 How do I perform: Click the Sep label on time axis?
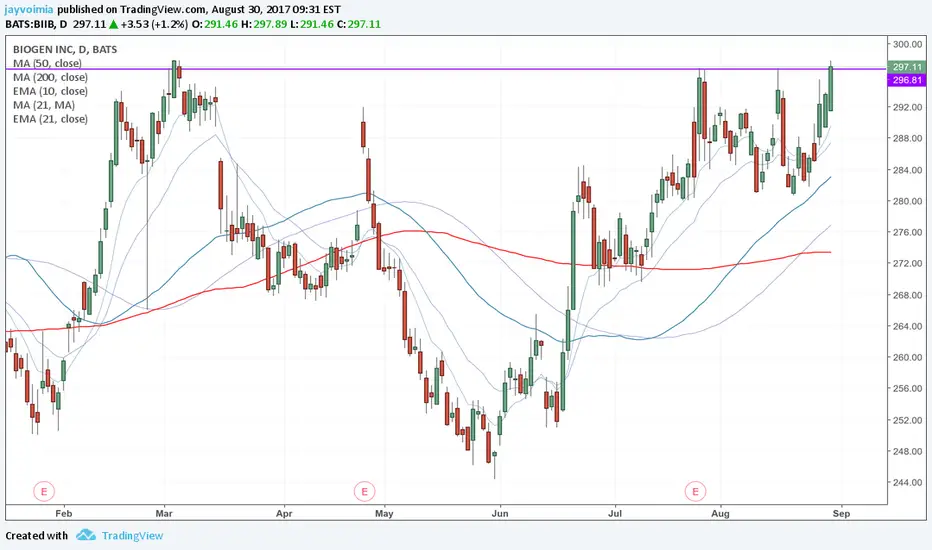point(841,513)
